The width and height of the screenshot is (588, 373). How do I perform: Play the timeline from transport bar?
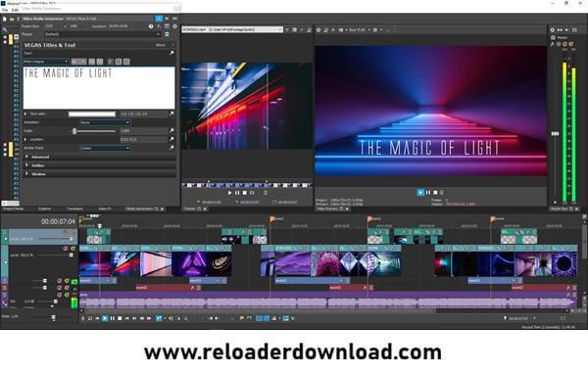(x=105, y=318)
